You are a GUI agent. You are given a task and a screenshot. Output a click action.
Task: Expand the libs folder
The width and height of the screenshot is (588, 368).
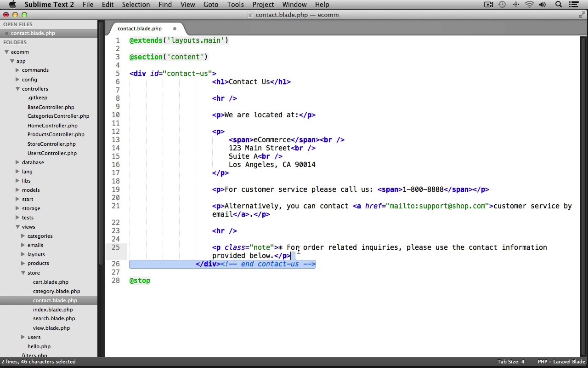tap(17, 181)
